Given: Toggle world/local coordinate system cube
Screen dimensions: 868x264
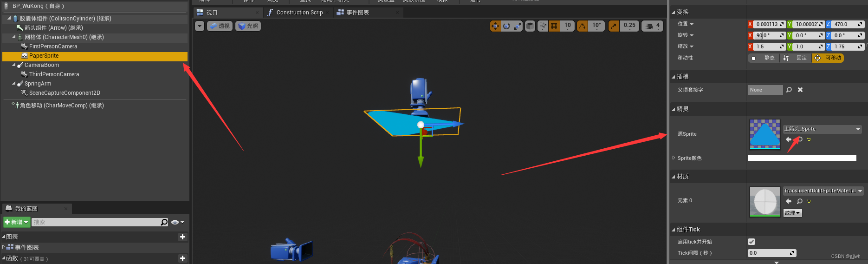Looking at the screenshot, I should pos(530,26).
